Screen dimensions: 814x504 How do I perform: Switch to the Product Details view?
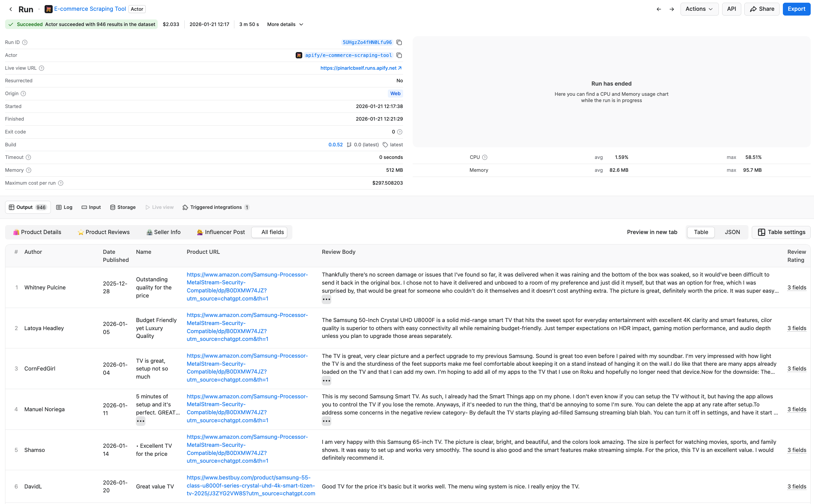[x=38, y=232]
